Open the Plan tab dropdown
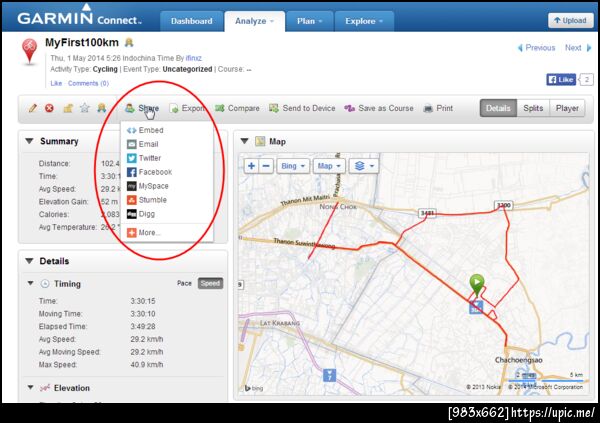 (x=310, y=21)
